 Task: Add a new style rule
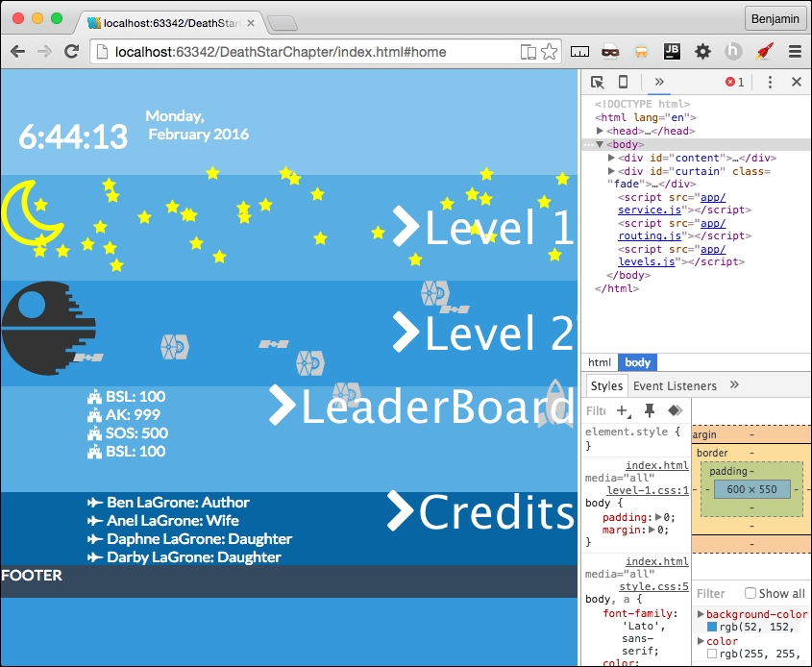(623, 411)
